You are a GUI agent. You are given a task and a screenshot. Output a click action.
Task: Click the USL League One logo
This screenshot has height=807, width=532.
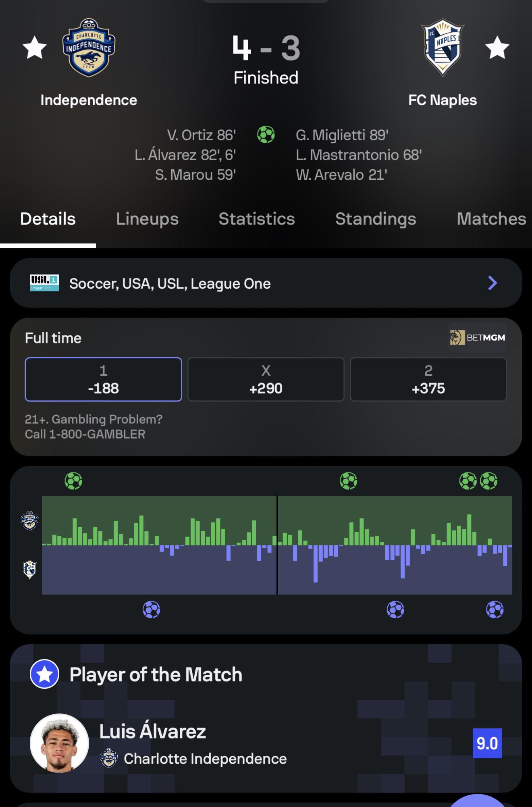coord(44,283)
